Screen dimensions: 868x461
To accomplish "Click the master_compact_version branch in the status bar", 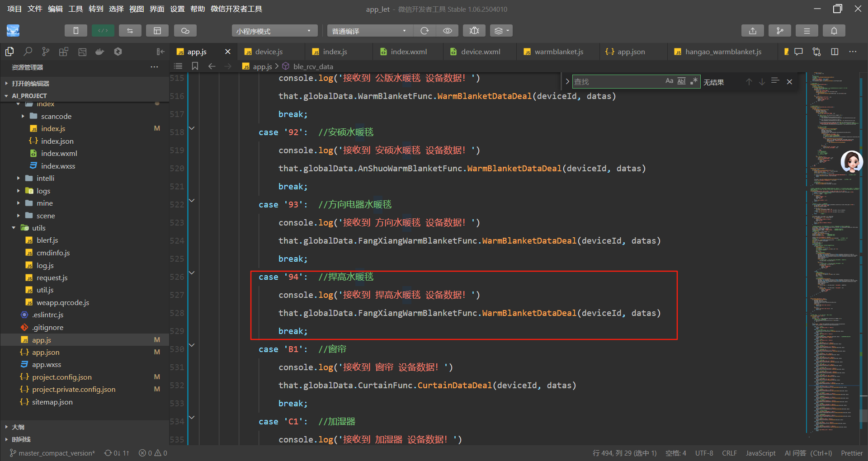I will [52, 453].
